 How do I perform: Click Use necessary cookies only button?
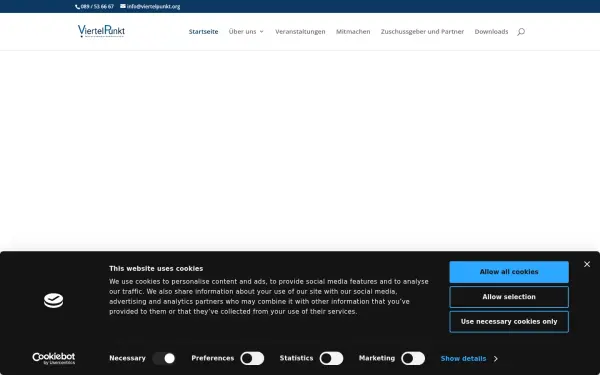509,322
